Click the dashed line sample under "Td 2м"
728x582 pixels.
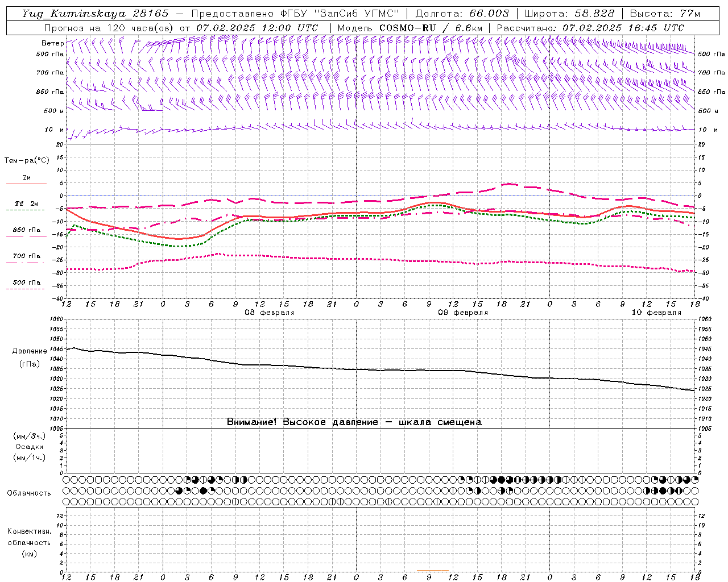click(x=26, y=210)
